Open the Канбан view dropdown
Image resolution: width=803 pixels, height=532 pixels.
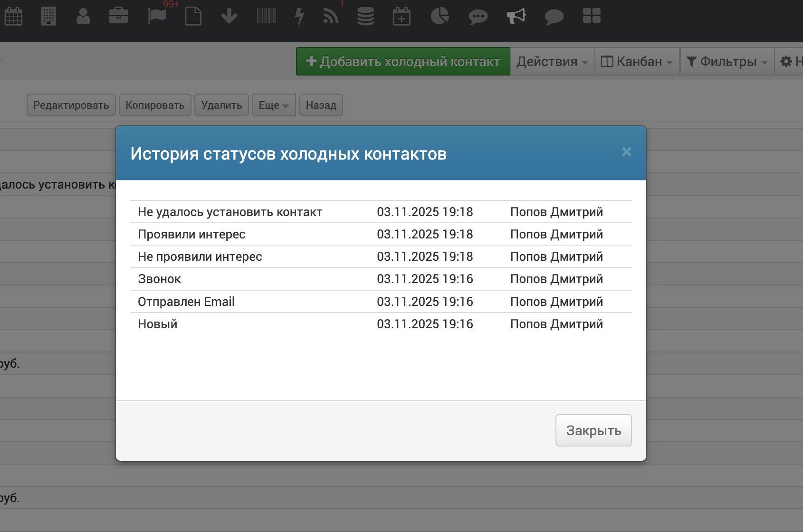coord(637,62)
